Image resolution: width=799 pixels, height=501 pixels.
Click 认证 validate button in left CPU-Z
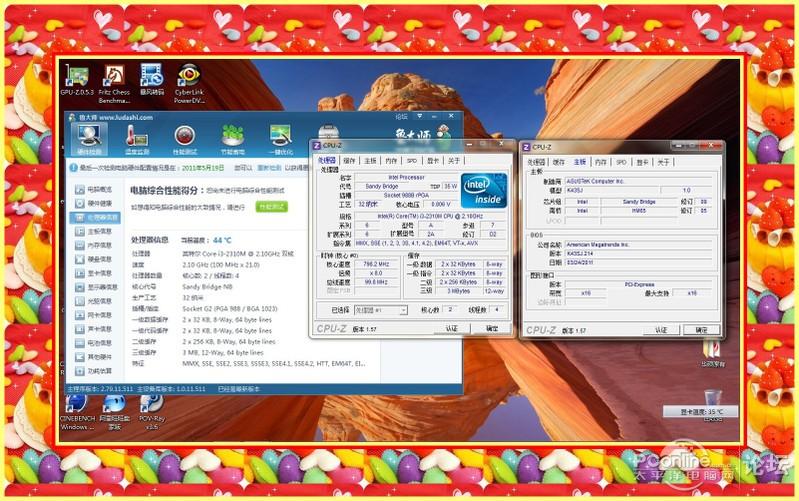tap(451, 329)
